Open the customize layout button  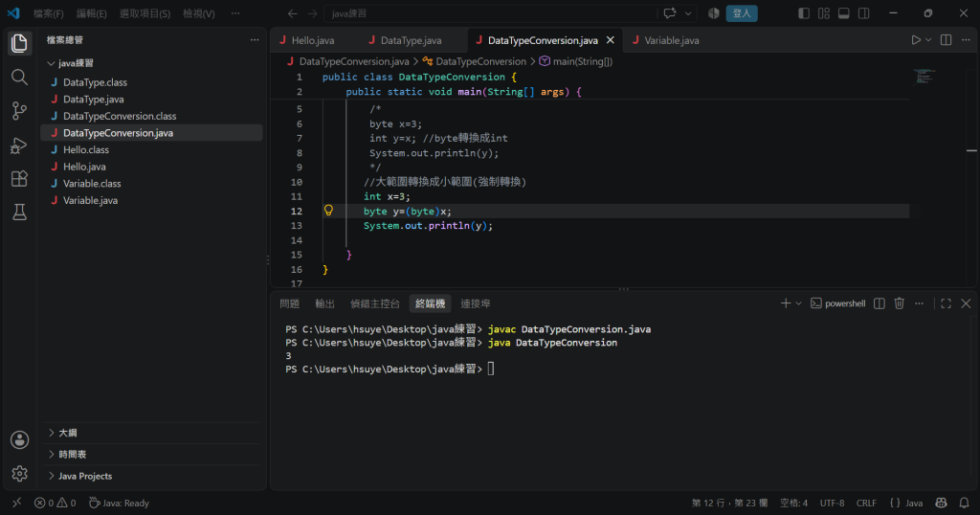coord(824,13)
